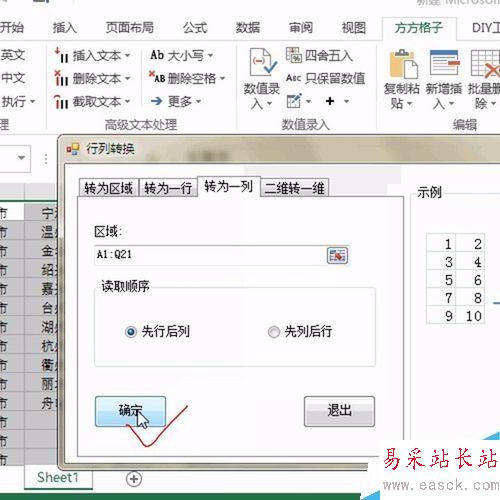Click the 插入文本 icon
Screen dimensions: 500x500
(61, 55)
